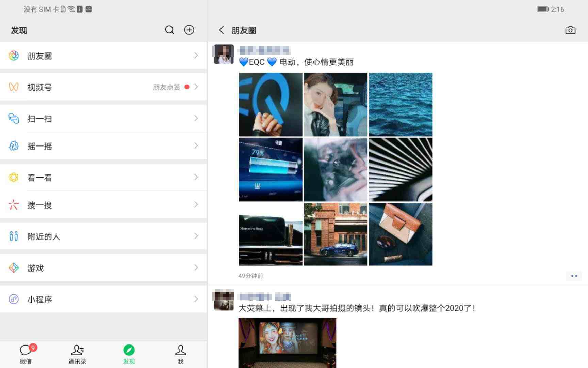This screenshot has width=588, height=368.
Task: Tap the 附近的人 people icon
Action: tap(14, 236)
